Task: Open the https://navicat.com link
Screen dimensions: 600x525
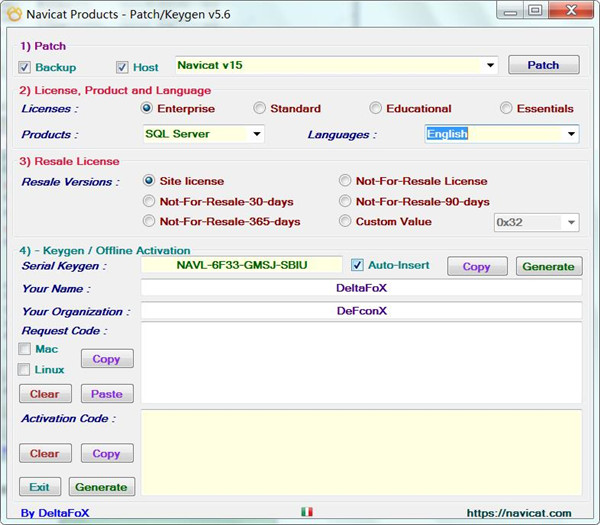Action: pyautogui.click(x=518, y=513)
